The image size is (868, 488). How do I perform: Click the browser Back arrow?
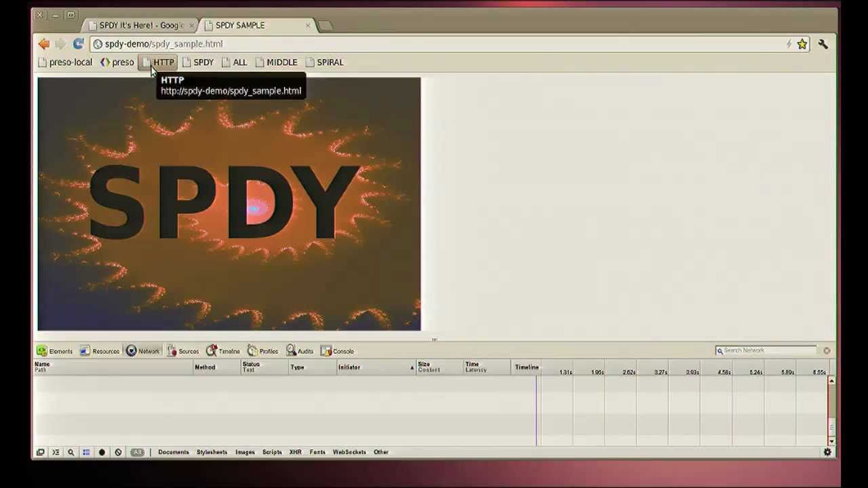click(x=44, y=44)
